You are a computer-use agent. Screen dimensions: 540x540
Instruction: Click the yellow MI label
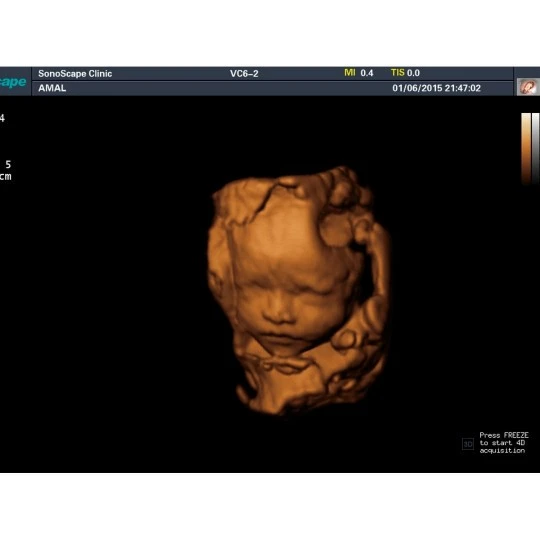[350, 73]
